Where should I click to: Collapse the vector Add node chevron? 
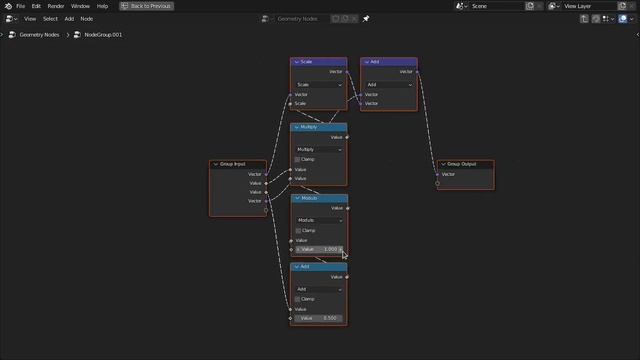pyautogui.click(x=367, y=62)
